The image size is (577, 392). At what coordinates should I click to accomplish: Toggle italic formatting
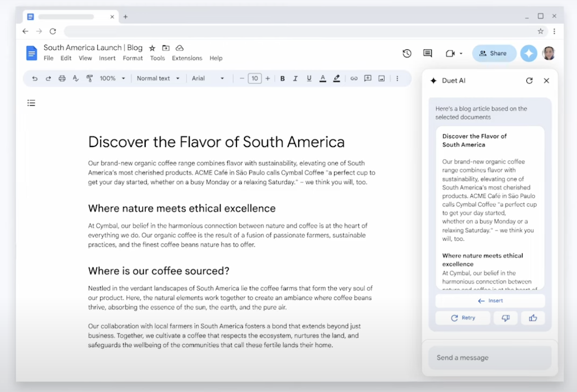[x=295, y=79]
